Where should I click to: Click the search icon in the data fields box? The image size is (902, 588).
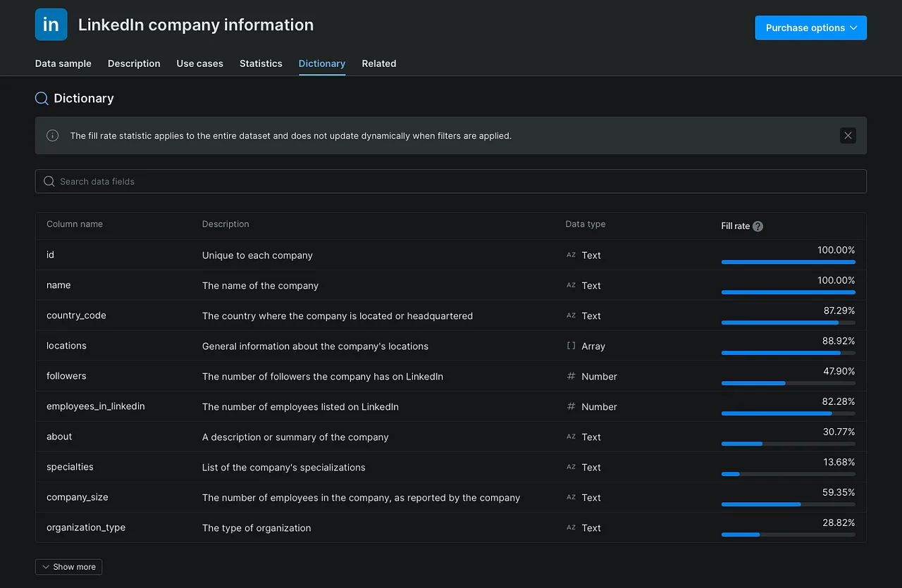[x=49, y=181]
